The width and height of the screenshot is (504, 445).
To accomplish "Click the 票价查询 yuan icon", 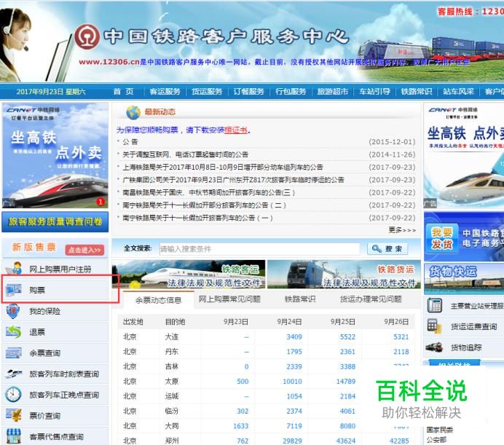I will pyautogui.click(x=14, y=415).
